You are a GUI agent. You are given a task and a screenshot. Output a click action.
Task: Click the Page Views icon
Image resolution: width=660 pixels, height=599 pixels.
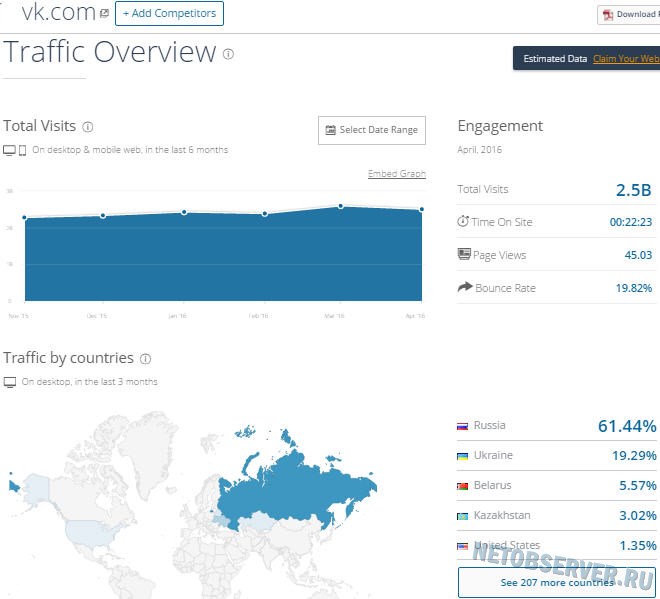(x=464, y=254)
